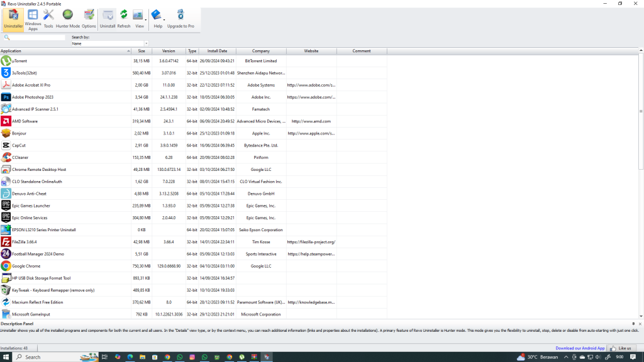This screenshot has height=362, width=644.
Task: Select the Google Chrome icon in the list
Action: tap(6, 266)
